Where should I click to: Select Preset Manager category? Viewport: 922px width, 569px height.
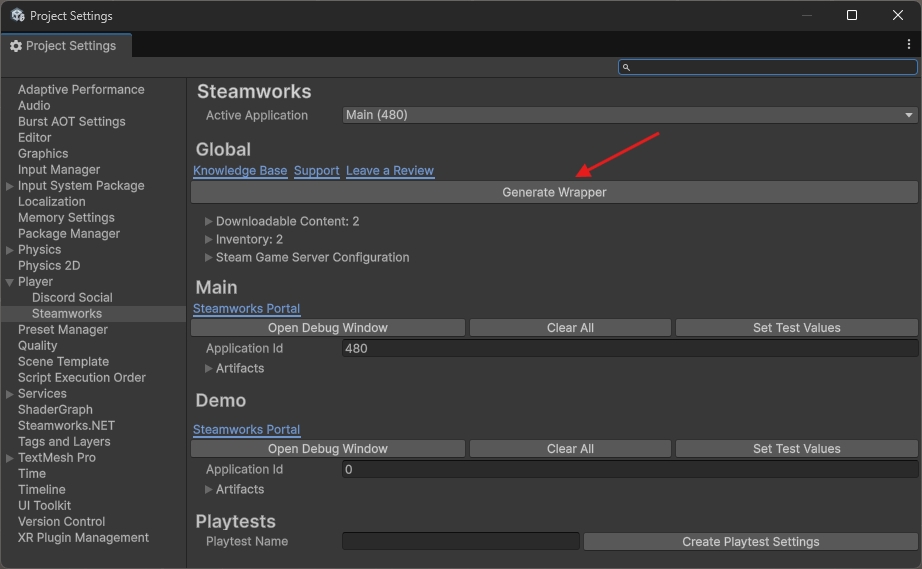pos(63,330)
